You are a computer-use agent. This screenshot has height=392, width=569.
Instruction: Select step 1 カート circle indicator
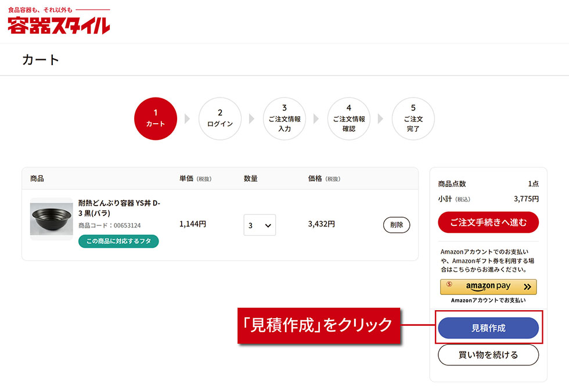[156, 118]
